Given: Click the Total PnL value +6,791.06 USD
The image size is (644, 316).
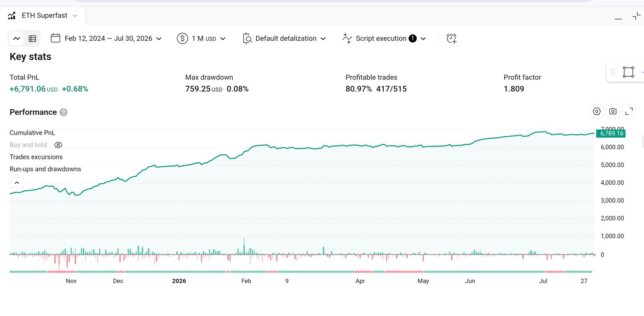Looking at the screenshot, I should tap(34, 89).
